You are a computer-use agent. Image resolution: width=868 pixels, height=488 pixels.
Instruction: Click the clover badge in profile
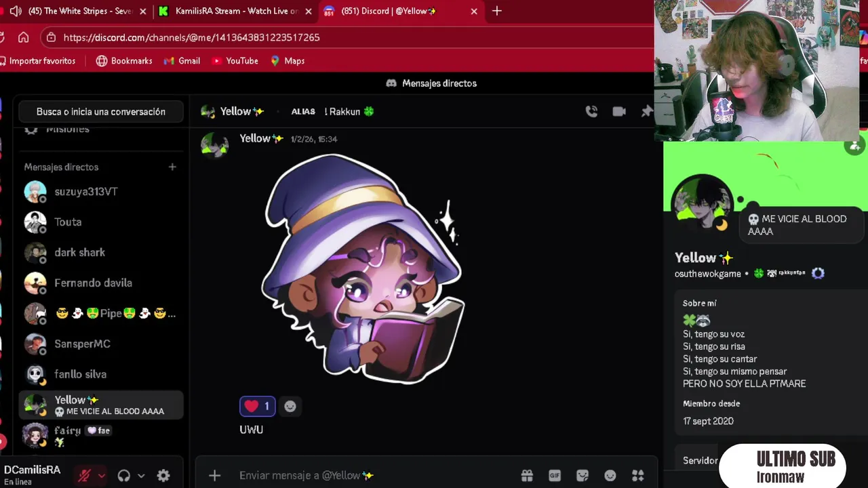[x=759, y=274]
